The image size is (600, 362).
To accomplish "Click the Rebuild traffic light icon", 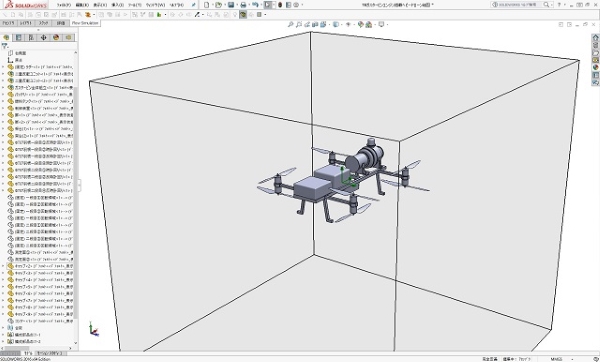I will click(280, 5).
